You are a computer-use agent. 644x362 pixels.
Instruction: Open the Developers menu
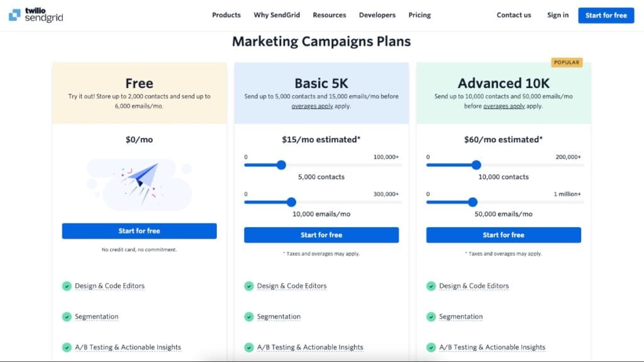pyautogui.click(x=377, y=15)
